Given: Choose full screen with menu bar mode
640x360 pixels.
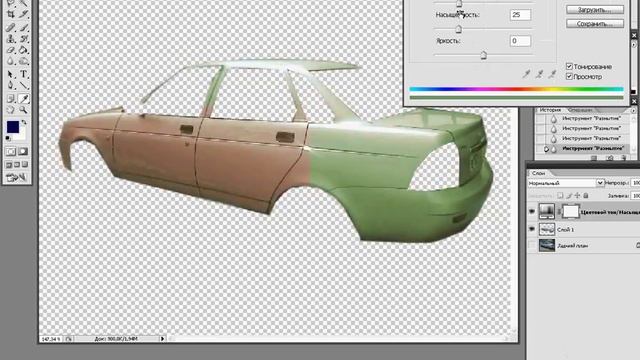Looking at the screenshot, I should tap(17, 164).
